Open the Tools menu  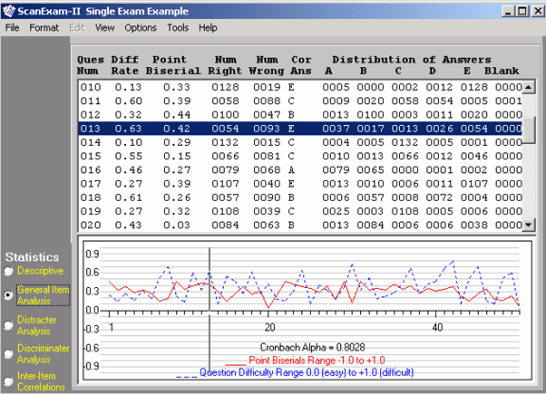coord(178,28)
